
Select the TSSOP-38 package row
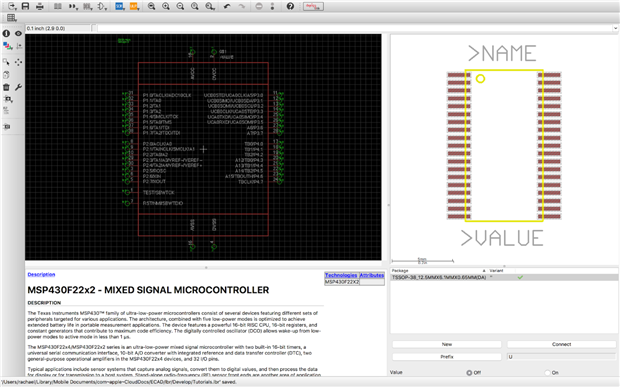click(504, 278)
